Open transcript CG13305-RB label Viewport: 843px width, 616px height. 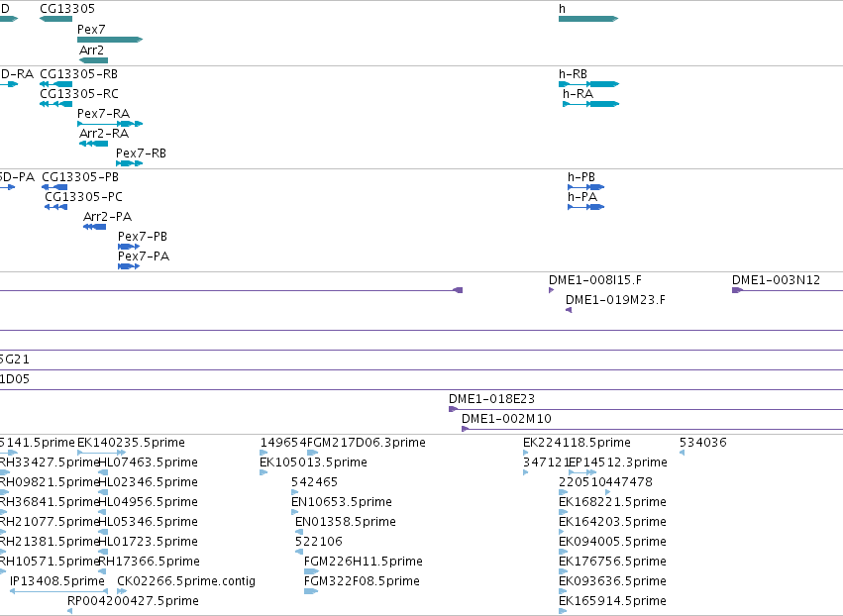pyautogui.click(x=78, y=74)
